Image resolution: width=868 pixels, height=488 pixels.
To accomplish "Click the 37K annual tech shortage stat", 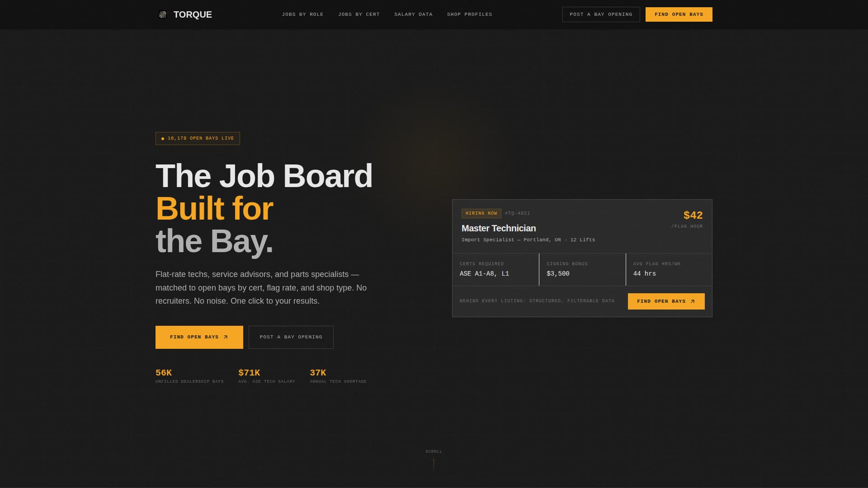I will pos(338,376).
